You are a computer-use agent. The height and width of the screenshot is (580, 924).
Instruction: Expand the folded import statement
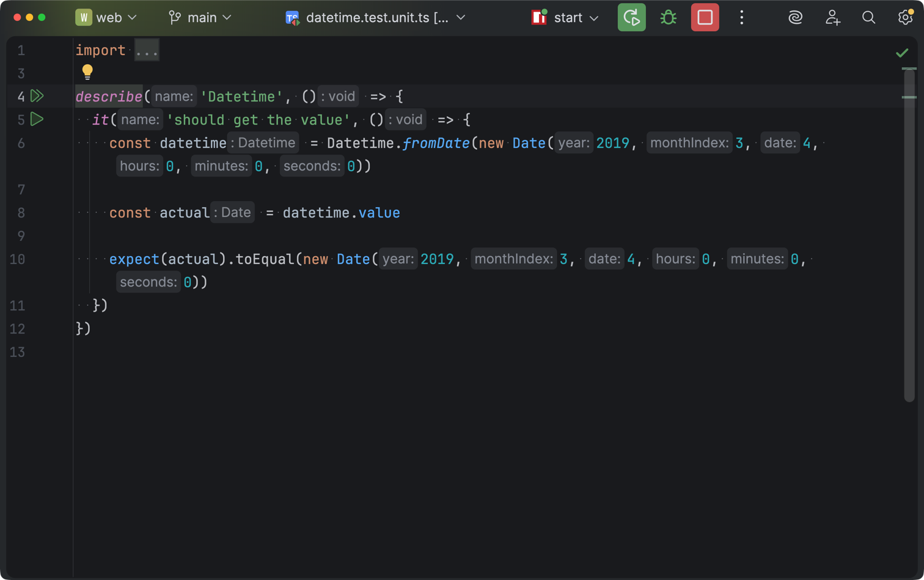click(146, 51)
